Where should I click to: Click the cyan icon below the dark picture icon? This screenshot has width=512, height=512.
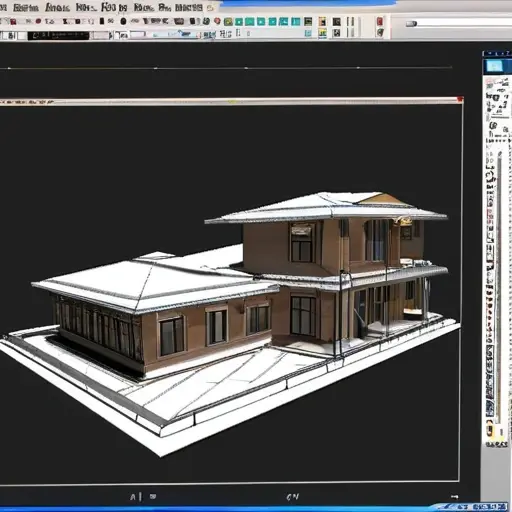click(x=308, y=33)
